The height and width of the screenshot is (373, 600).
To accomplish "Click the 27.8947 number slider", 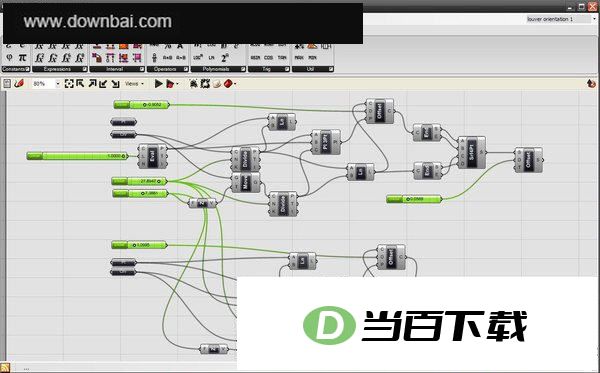I will pyautogui.click(x=139, y=181).
